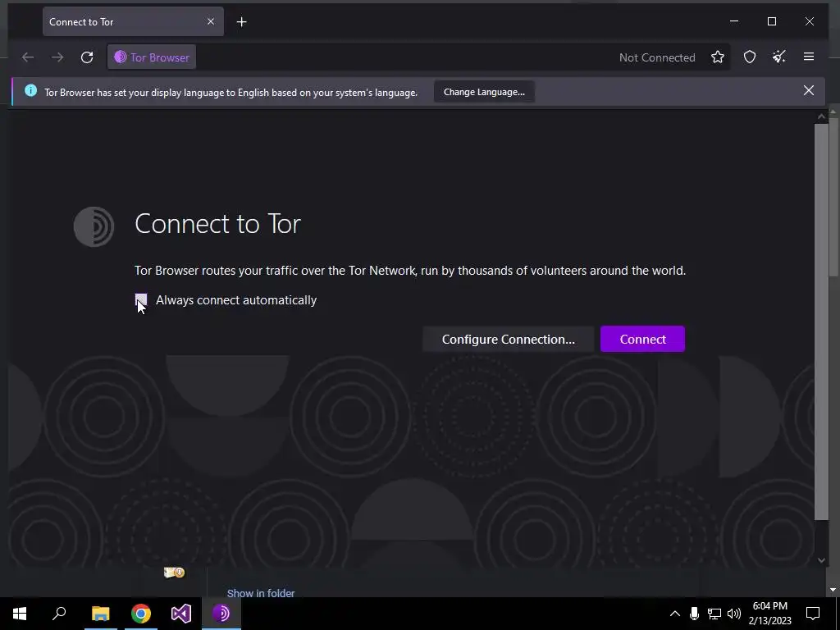Click Tor Browser taskbar icon
This screenshot has height=630, width=840.
pos(221,614)
